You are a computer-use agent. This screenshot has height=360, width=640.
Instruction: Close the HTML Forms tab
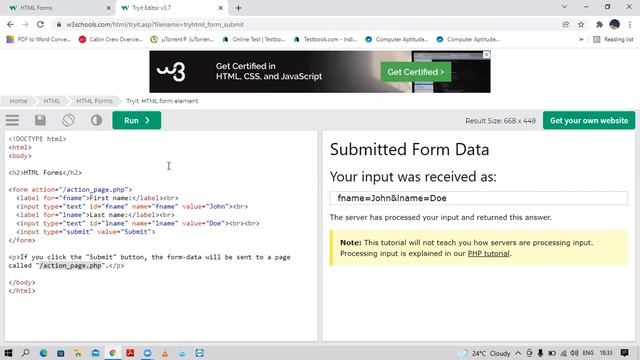click(109, 8)
